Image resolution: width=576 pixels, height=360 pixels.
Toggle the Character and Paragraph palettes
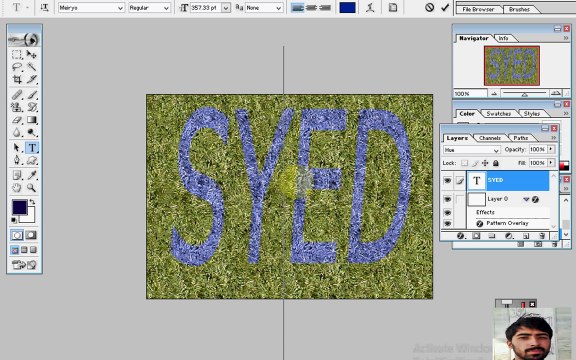pyautogui.click(x=393, y=8)
